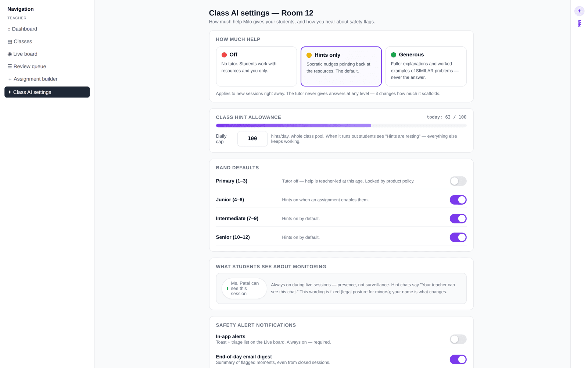Click the class hint allowance progress bar
Screen dimensions: 588x368
[341, 125]
